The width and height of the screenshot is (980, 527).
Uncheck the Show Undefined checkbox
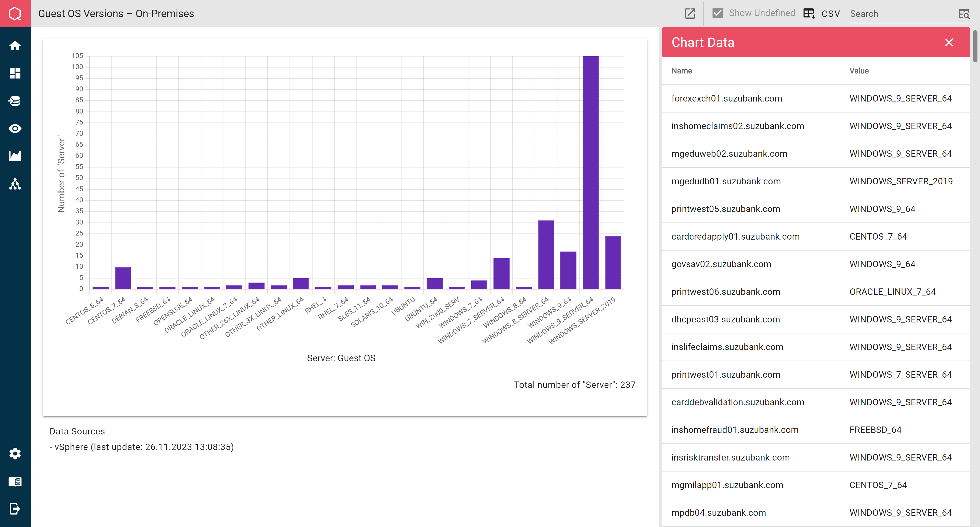718,13
